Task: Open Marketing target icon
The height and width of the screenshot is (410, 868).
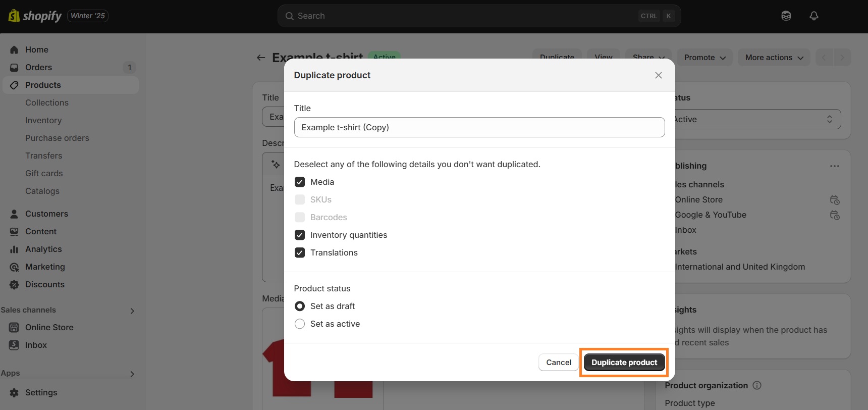Action: (14, 267)
